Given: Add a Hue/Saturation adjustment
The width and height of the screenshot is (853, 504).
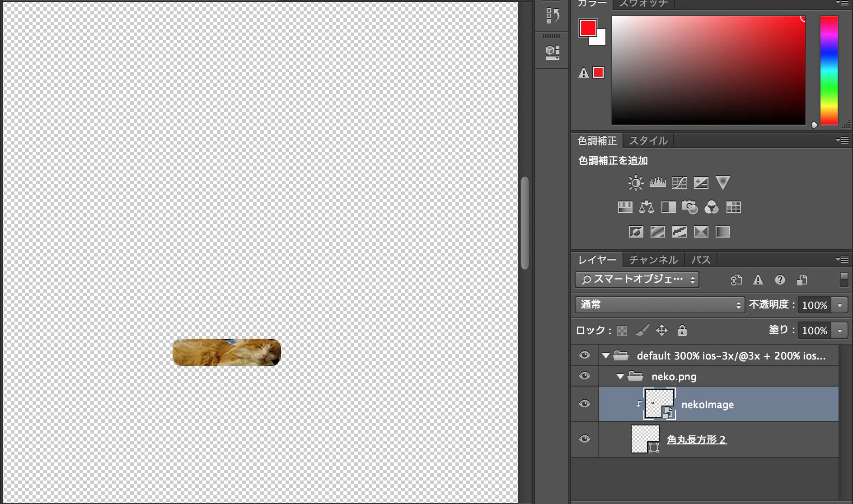Looking at the screenshot, I should click(x=625, y=207).
